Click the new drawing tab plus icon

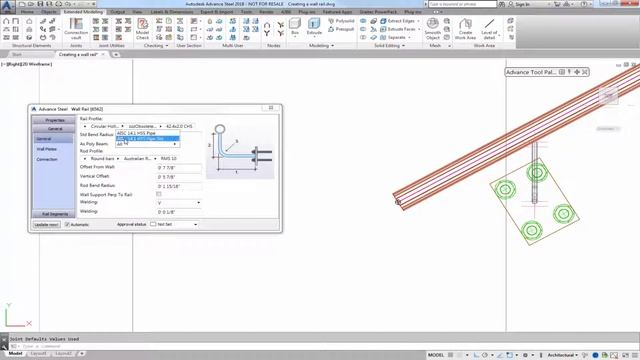pos(116,54)
